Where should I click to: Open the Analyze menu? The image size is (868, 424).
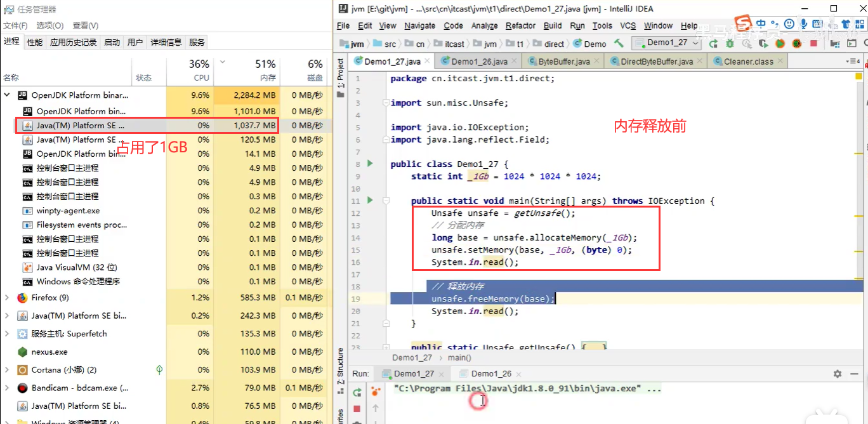(484, 25)
